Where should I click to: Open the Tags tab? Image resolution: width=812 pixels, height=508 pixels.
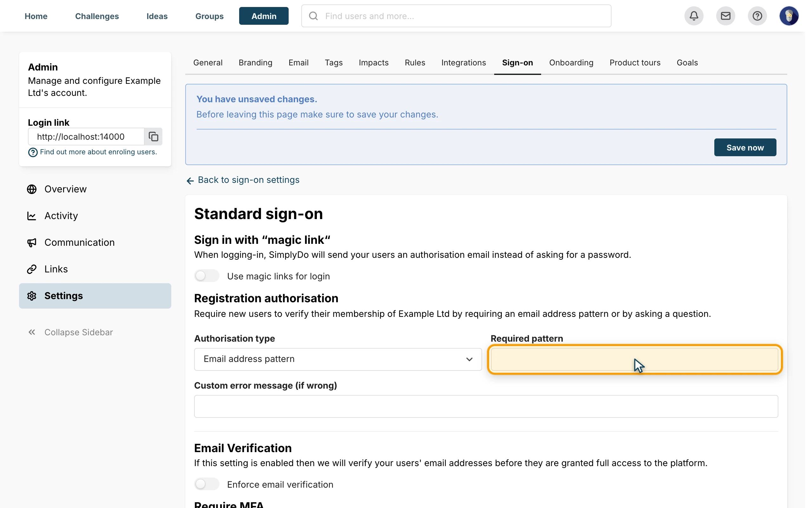334,63
